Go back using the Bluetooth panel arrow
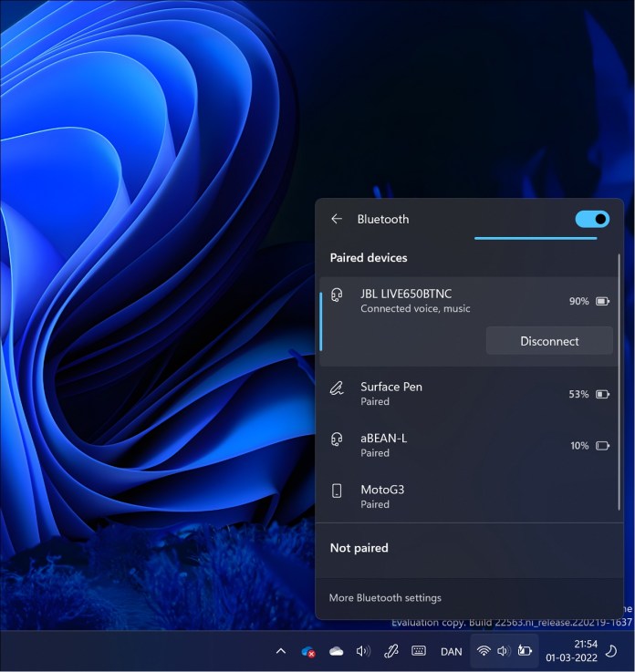Viewport: 635px width, 672px height. click(x=337, y=219)
